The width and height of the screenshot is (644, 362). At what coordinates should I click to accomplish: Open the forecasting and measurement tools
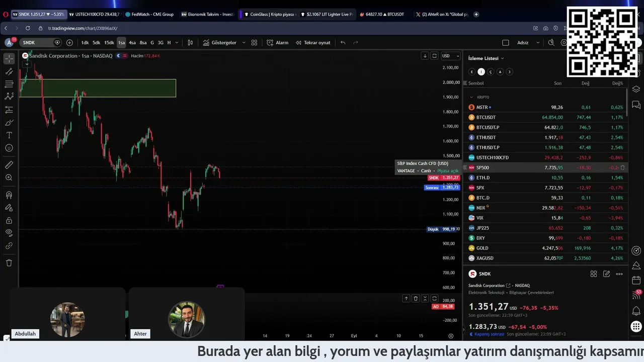coord(9,110)
